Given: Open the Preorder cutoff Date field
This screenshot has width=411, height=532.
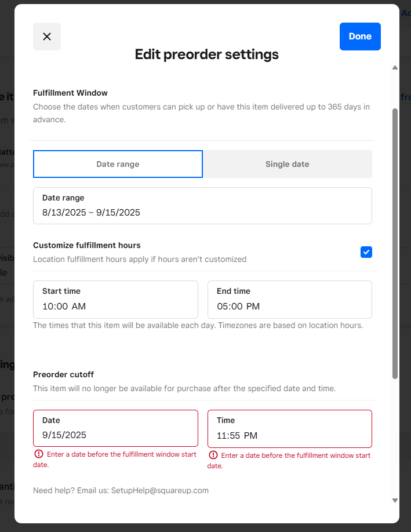Looking at the screenshot, I should pyautogui.click(x=115, y=428).
